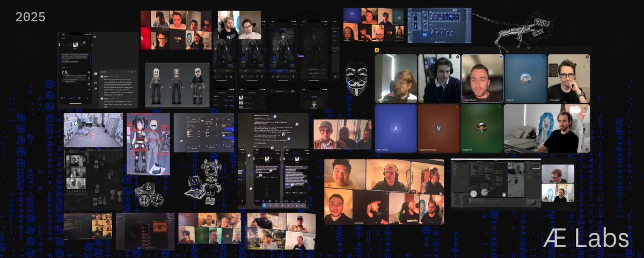This screenshot has height=258, width=644.
Task: Select upper small video tile beside Unity screenshot
Action: pyautogui.click(x=558, y=174)
